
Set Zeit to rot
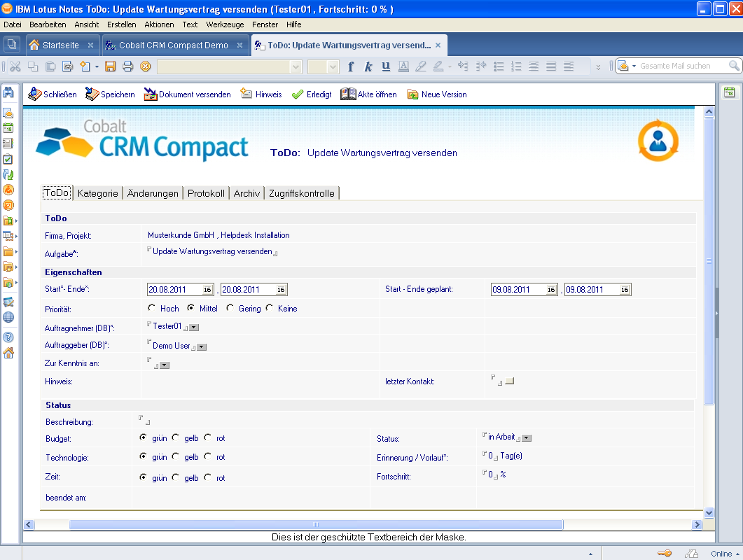207,477
